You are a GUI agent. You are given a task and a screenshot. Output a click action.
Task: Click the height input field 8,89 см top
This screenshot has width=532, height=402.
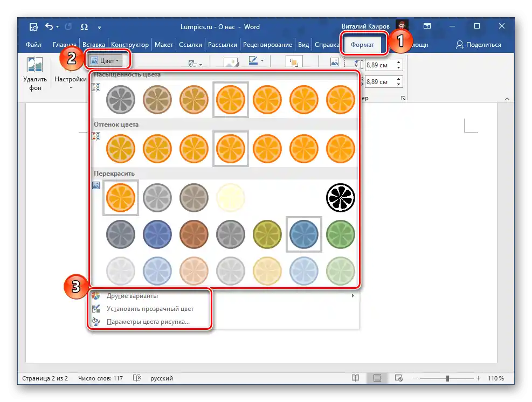[x=380, y=65]
